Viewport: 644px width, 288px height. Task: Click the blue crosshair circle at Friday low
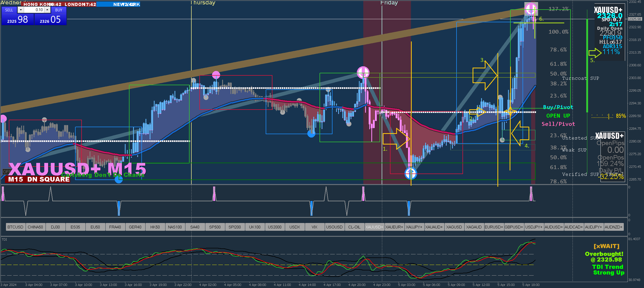(411, 173)
